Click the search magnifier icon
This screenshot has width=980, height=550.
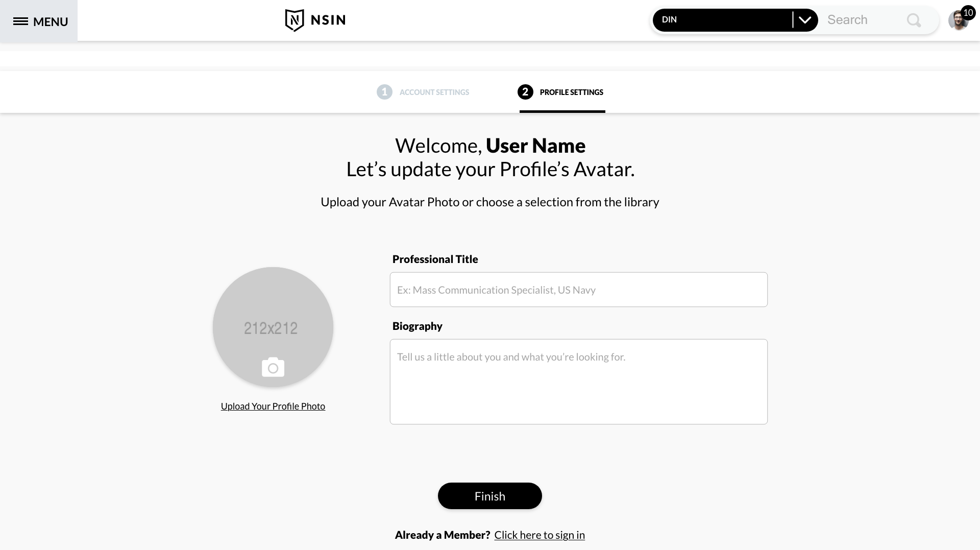914,20
